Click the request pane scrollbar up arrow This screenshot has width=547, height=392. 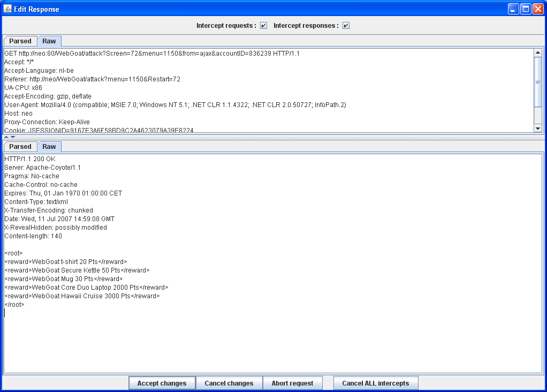point(538,53)
